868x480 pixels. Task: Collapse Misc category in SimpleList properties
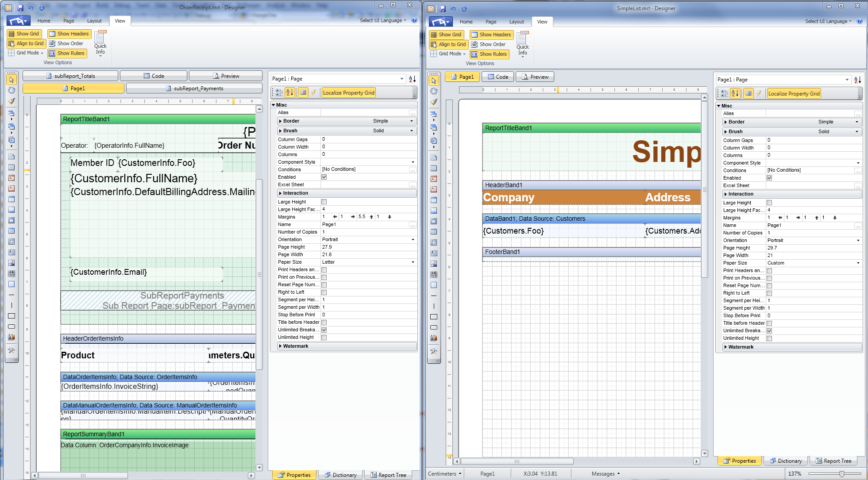click(718, 106)
